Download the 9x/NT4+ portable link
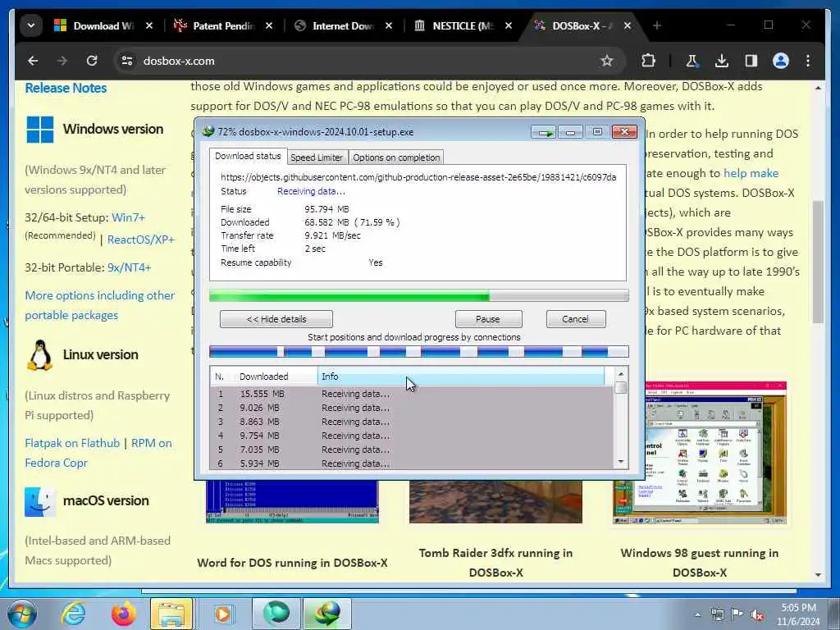The height and width of the screenshot is (630, 840). pyautogui.click(x=129, y=267)
